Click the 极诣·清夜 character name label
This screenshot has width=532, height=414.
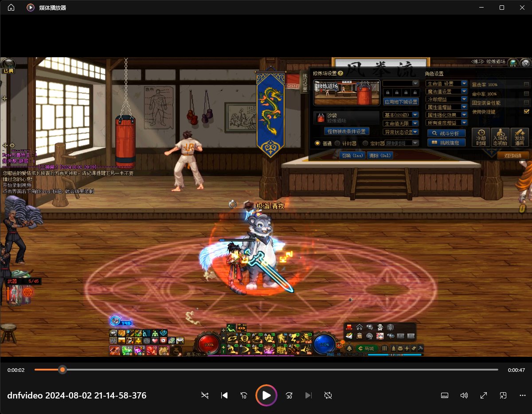point(270,206)
